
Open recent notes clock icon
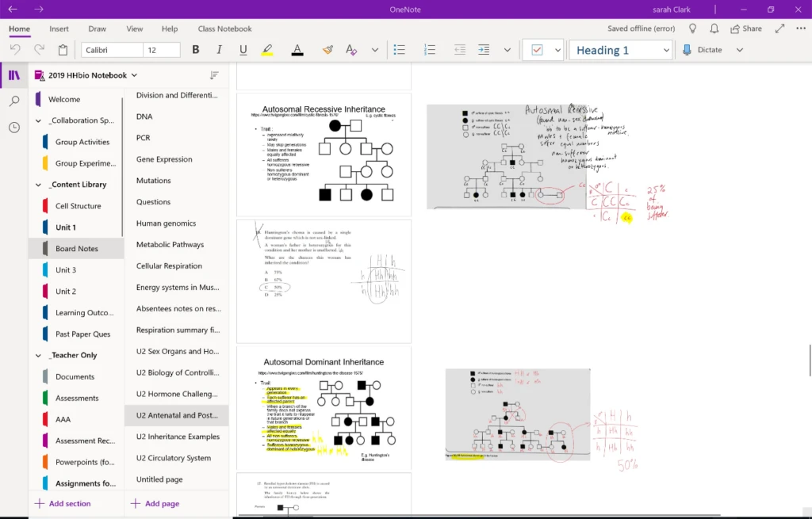pyautogui.click(x=14, y=128)
